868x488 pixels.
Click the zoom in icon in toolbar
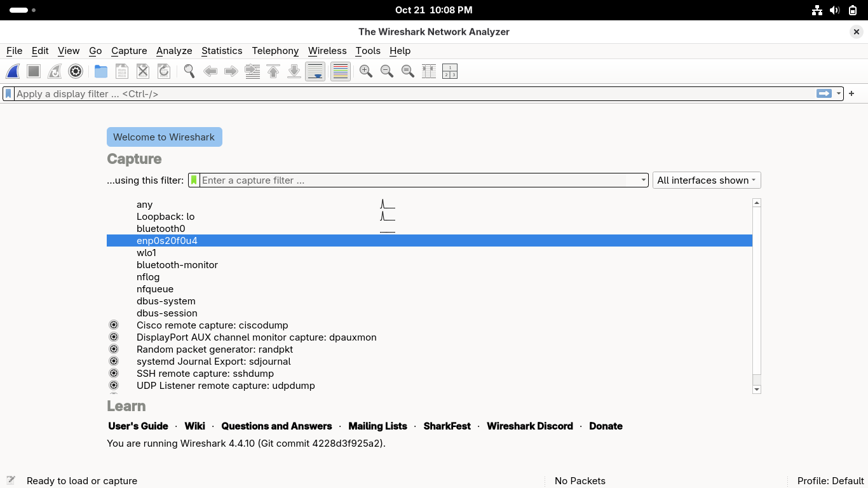tap(366, 72)
